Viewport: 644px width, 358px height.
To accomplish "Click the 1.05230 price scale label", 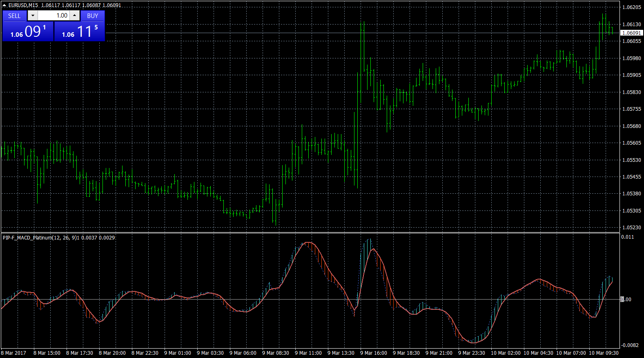I will [x=631, y=227].
